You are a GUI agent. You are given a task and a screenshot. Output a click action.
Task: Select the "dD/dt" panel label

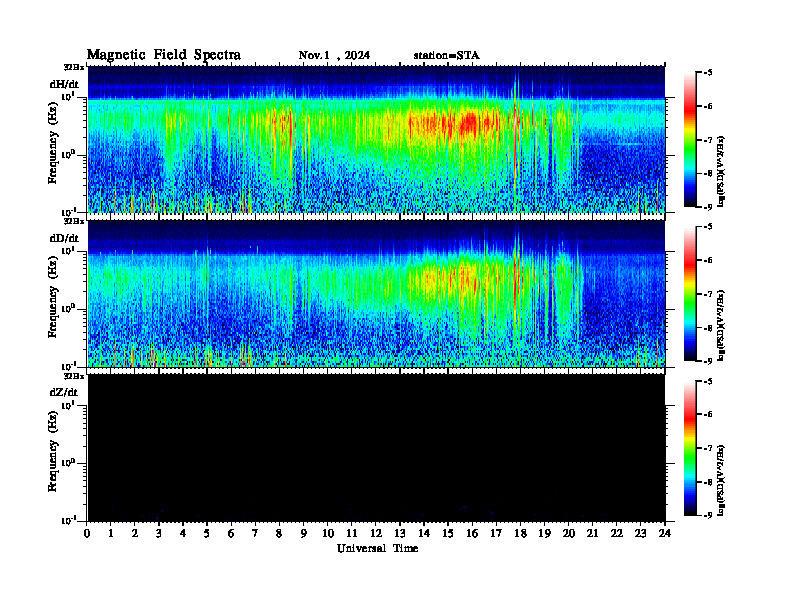[x=64, y=238]
